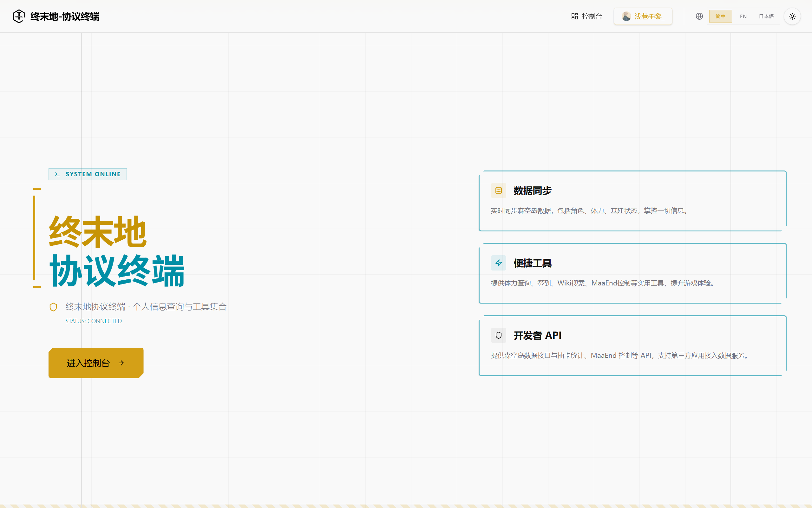Click the globe language icon

pos(699,16)
